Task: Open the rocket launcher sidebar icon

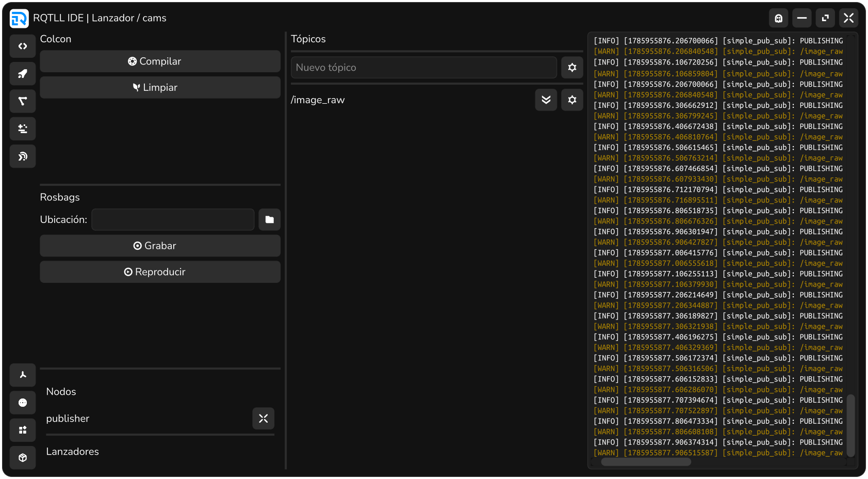Action: coord(23,73)
